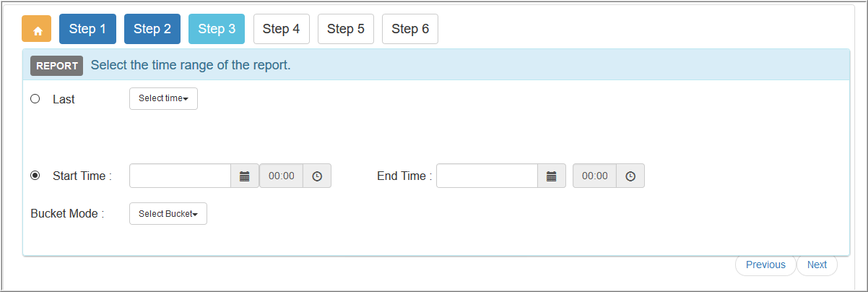Open the Start Time clock picker
This screenshot has width=868, height=292.
(316, 176)
